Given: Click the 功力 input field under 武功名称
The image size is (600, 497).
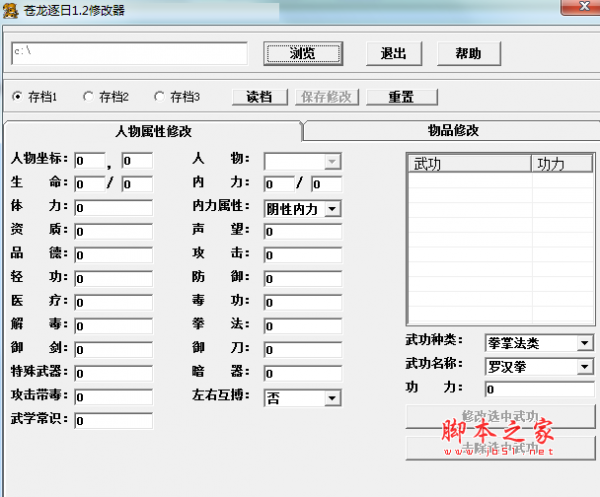Looking at the screenshot, I should pos(540,389).
